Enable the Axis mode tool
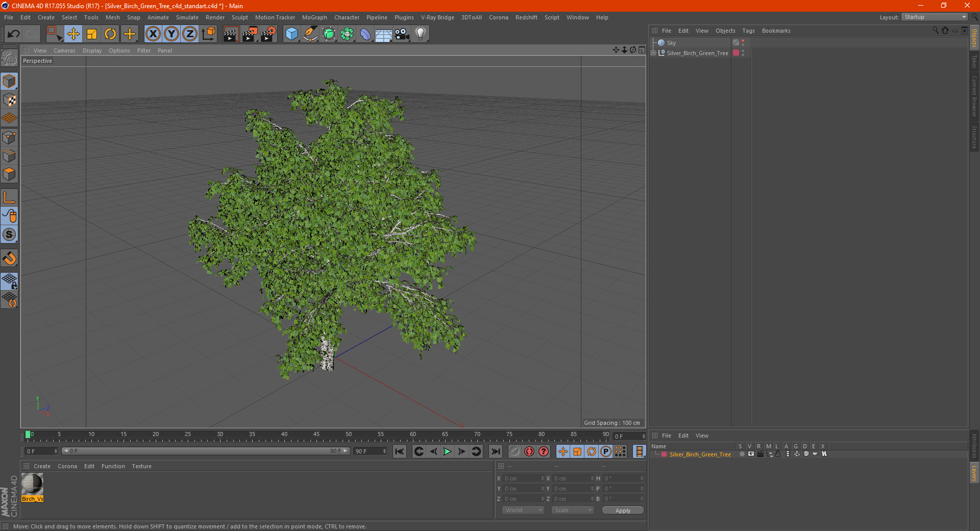This screenshot has height=531, width=980. pos(9,198)
